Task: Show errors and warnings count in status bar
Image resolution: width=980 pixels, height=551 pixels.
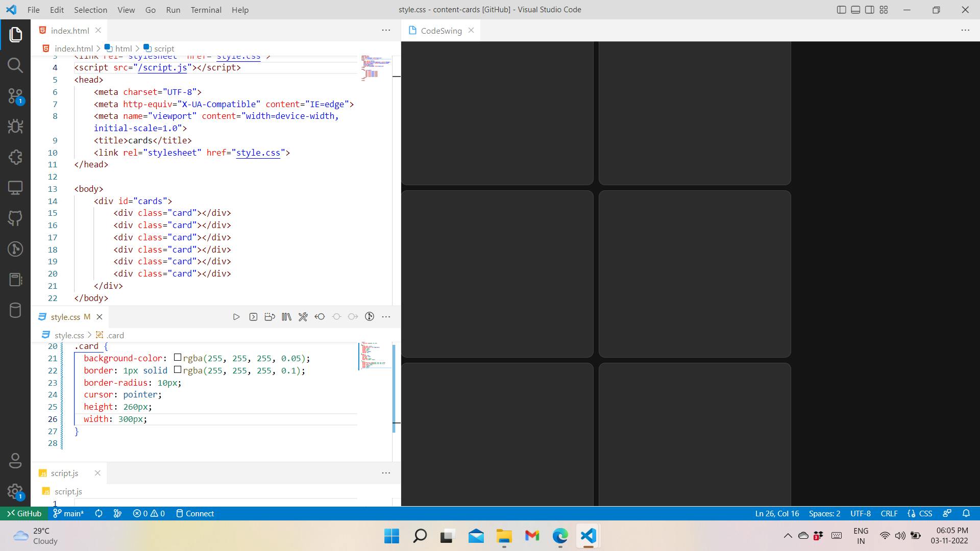Action: pos(149,513)
